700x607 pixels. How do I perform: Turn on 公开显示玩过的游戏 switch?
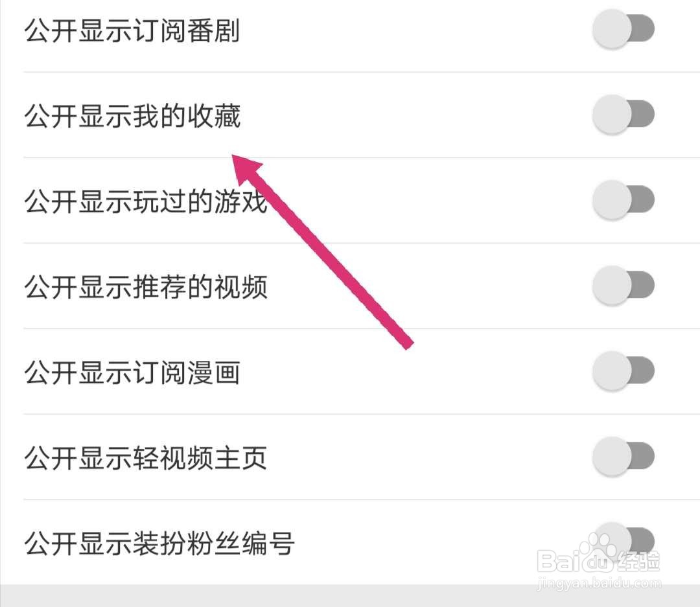(x=624, y=200)
